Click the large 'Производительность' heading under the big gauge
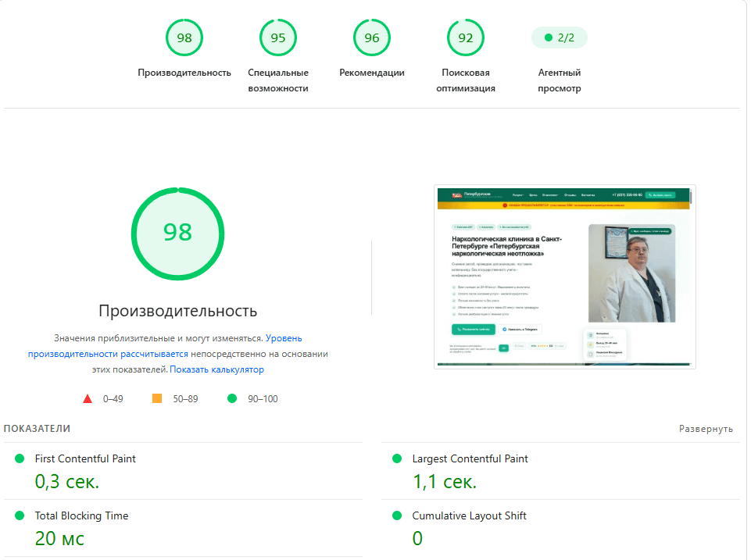This screenshot has width=751, height=560. pos(177,311)
